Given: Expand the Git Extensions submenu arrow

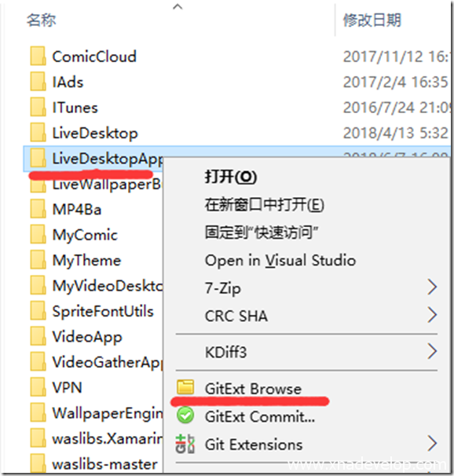Looking at the screenshot, I should [x=432, y=444].
